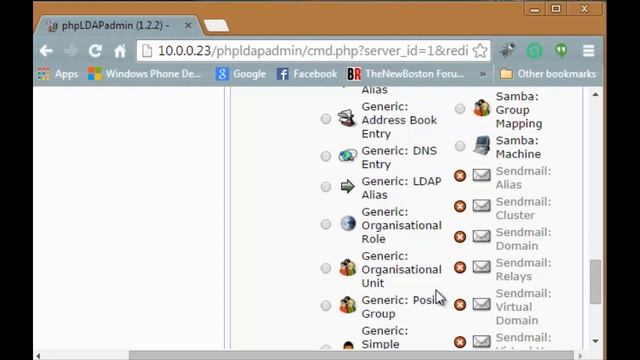Reload the phpLDAPadmin page
The image size is (640, 360).
click(x=96, y=51)
